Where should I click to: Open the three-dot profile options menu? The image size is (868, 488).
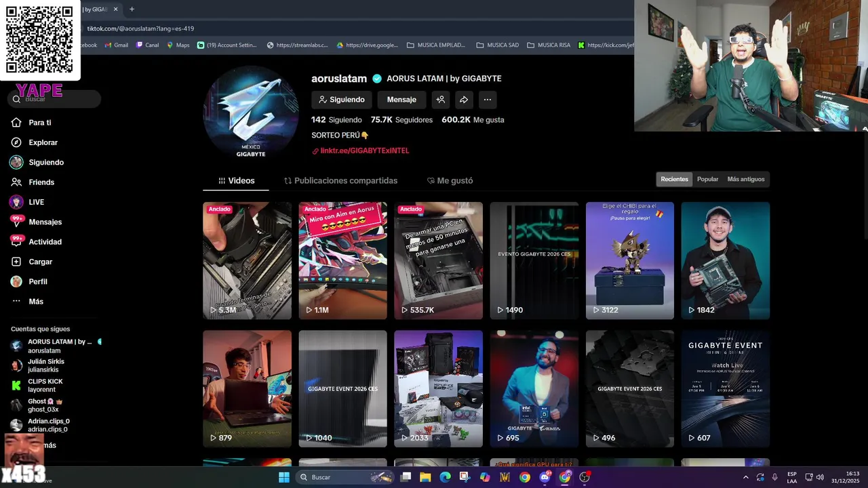[487, 100]
